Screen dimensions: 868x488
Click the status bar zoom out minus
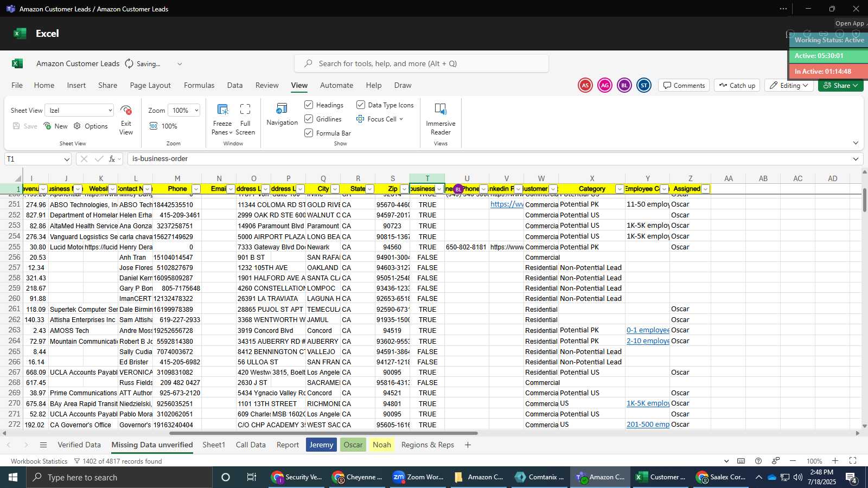click(793, 461)
